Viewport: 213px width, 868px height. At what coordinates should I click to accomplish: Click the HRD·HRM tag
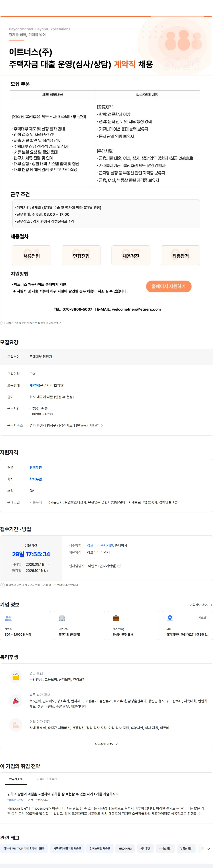[125, 848]
